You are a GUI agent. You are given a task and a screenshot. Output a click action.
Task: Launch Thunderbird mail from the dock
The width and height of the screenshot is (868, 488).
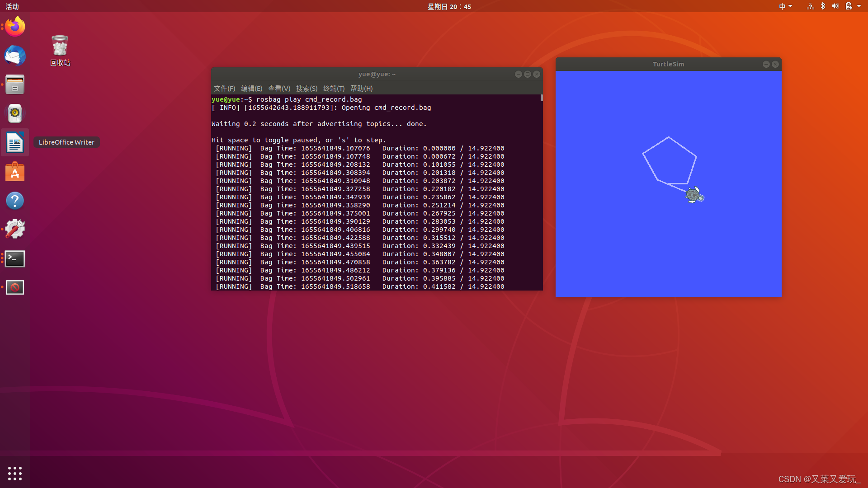pyautogui.click(x=15, y=56)
